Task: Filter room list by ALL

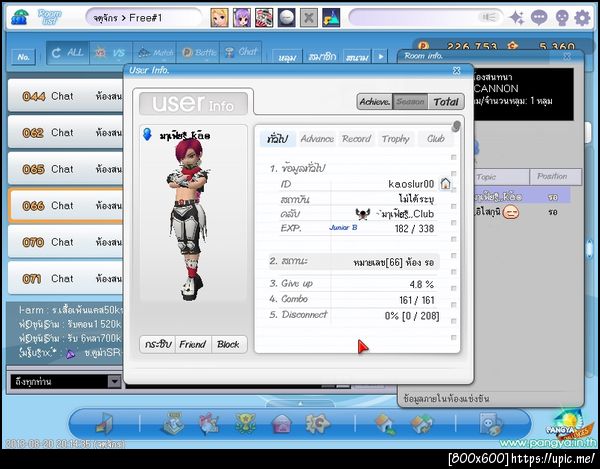Action: point(68,52)
